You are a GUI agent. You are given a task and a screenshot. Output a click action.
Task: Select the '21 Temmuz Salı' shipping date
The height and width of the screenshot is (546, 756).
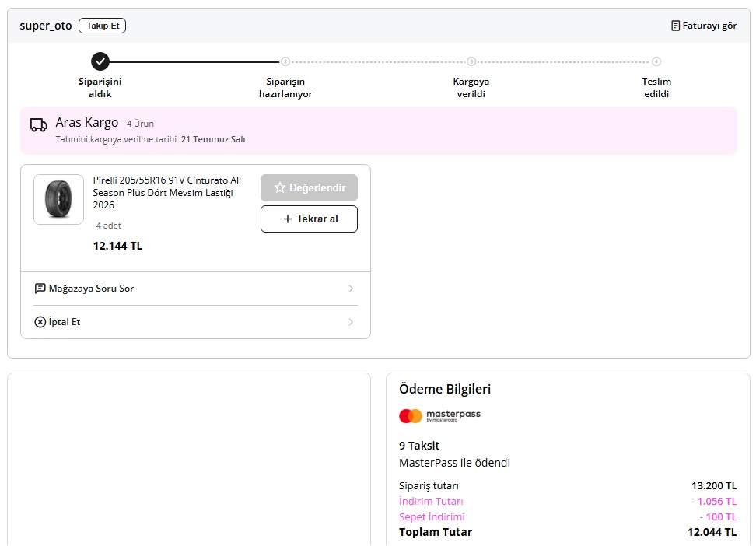click(x=213, y=139)
